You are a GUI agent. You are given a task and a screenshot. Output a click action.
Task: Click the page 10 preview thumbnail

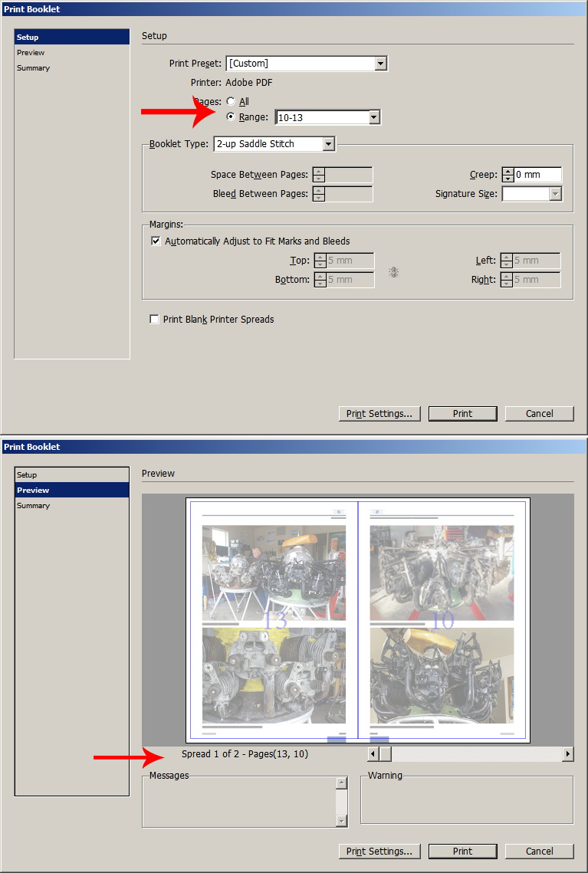(x=442, y=620)
